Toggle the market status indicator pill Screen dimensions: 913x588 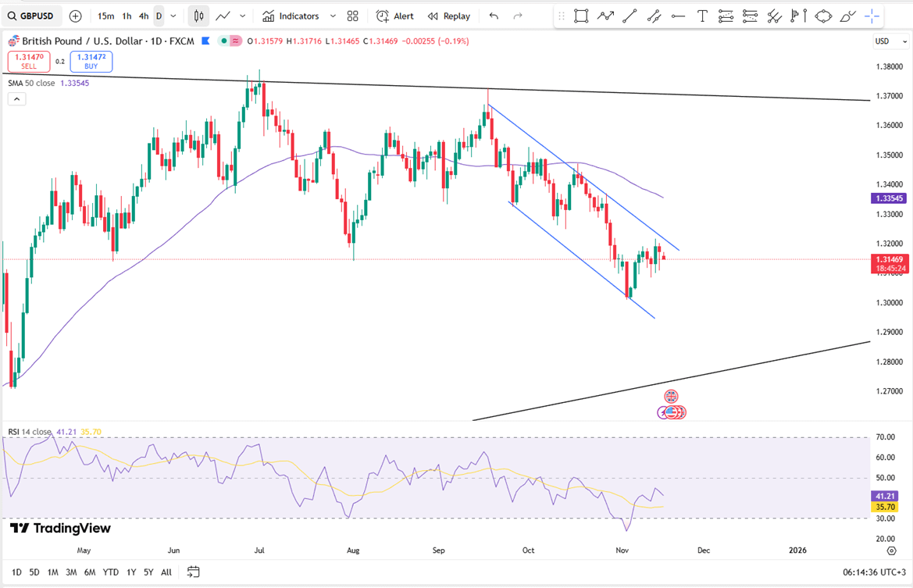point(230,41)
